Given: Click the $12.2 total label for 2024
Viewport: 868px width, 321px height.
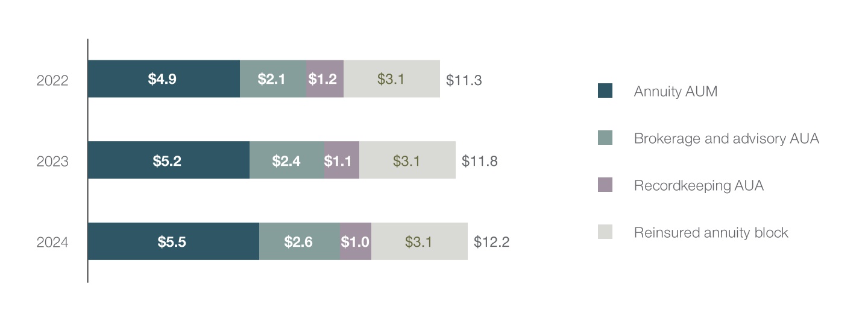Looking at the screenshot, I should (491, 243).
